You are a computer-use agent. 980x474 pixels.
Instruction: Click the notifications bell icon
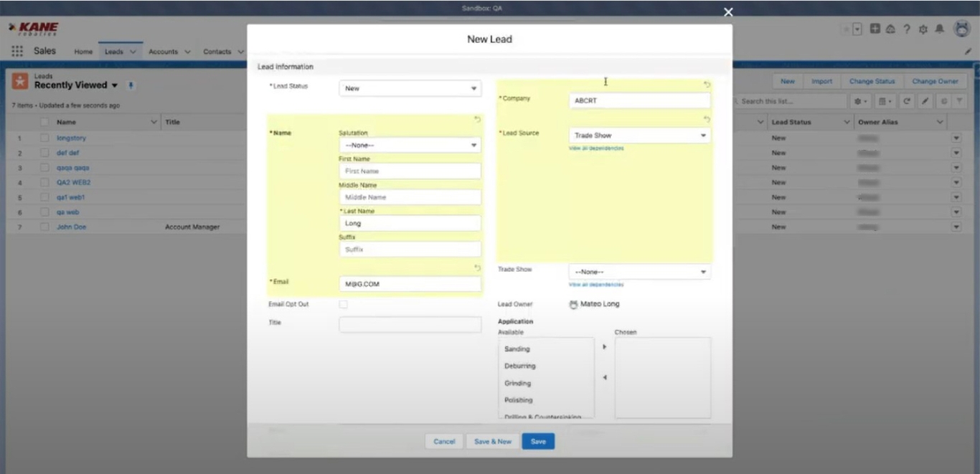point(939,29)
